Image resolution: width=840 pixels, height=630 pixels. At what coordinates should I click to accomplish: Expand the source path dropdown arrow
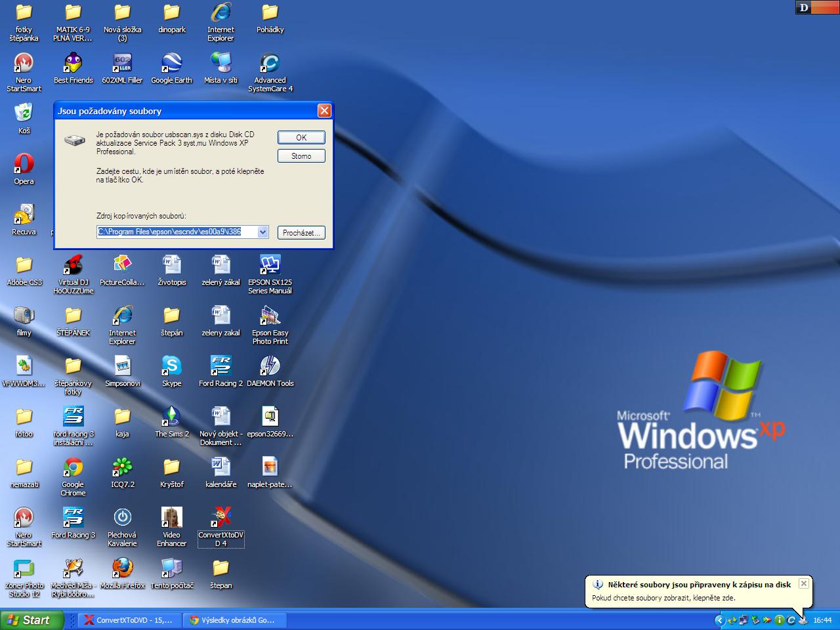pyautogui.click(x=263, y=232)
